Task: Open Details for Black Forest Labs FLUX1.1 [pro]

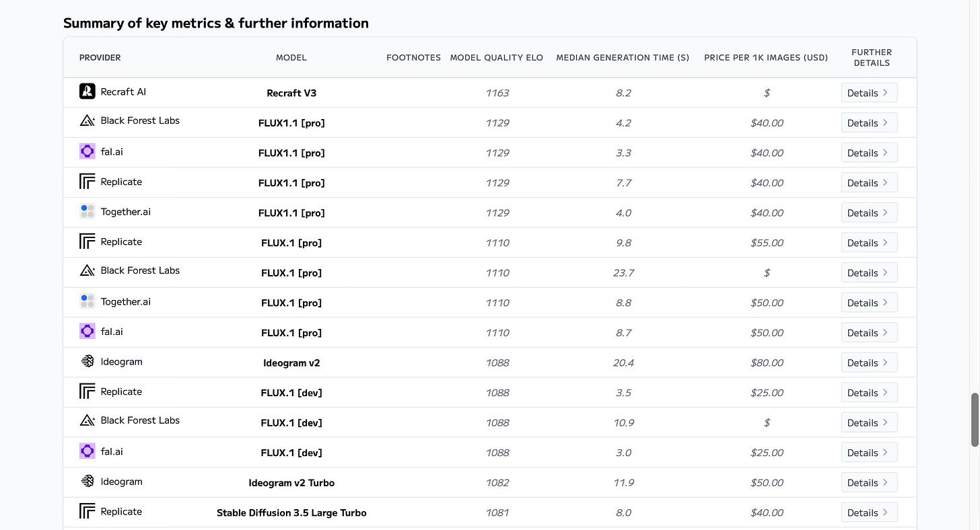Action: click(869, 123)
